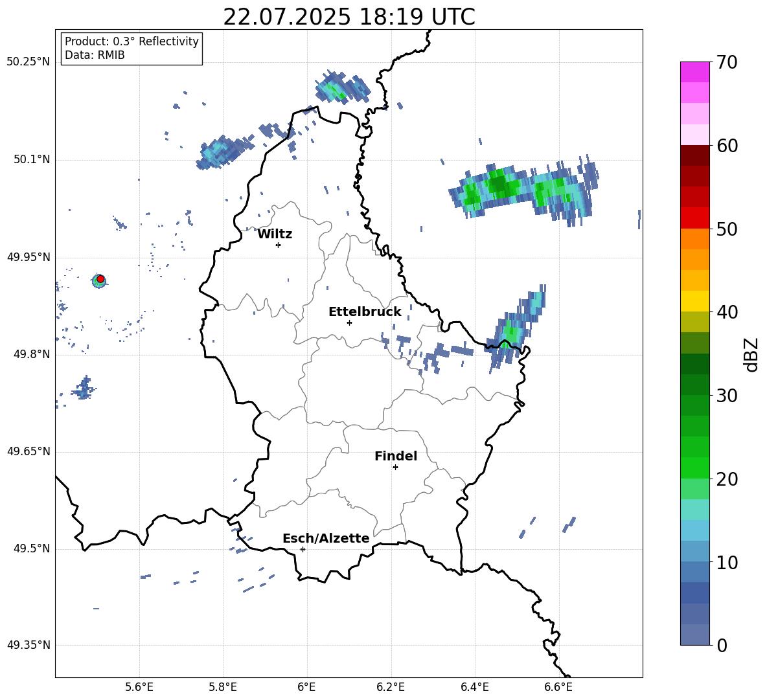Click the colorbar value 20
The width and height of the screenshot is (767, 700).
727,479
